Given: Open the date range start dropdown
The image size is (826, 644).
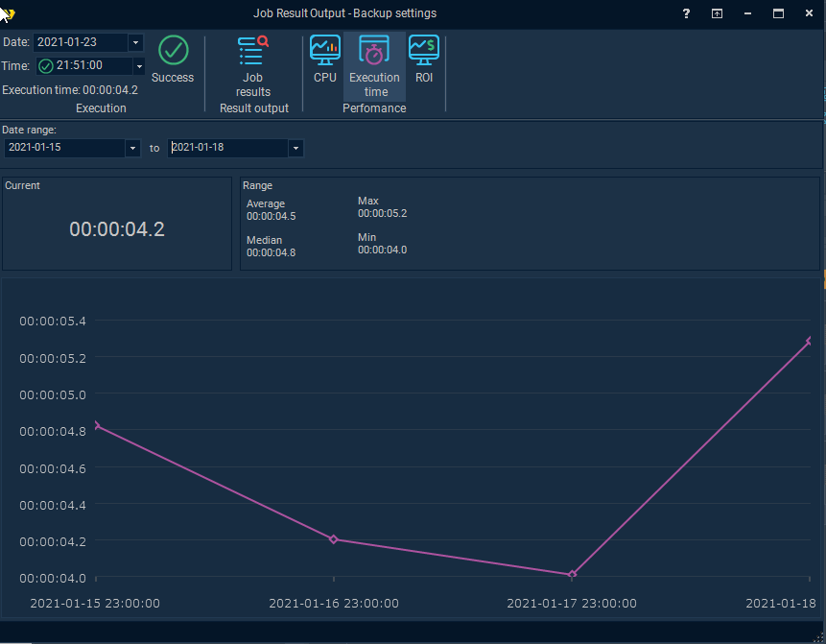Looking at the screenshot, I should pyautogui.click(x=132, y=149).
